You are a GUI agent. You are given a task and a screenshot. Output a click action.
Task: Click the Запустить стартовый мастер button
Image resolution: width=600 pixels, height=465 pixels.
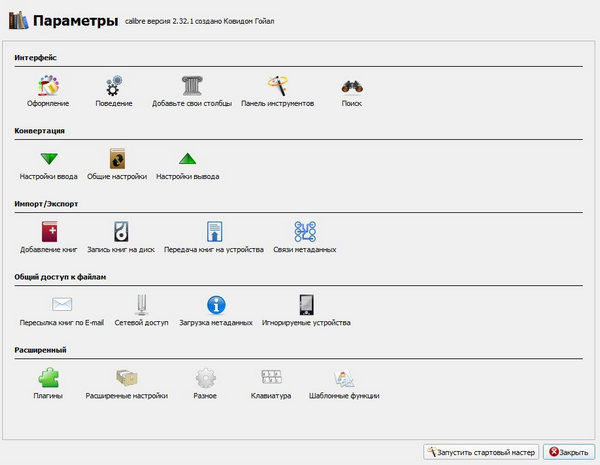point(481,452)
